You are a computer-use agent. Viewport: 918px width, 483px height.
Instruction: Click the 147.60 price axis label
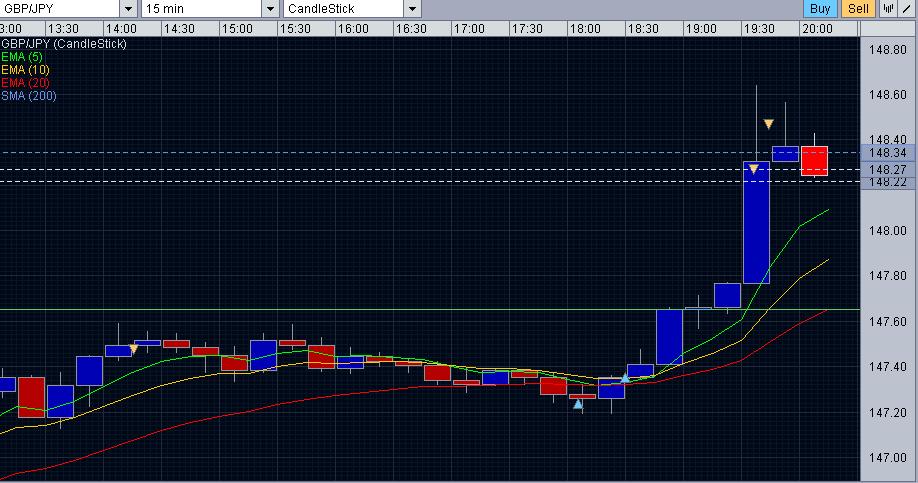[x=888, y=321]
